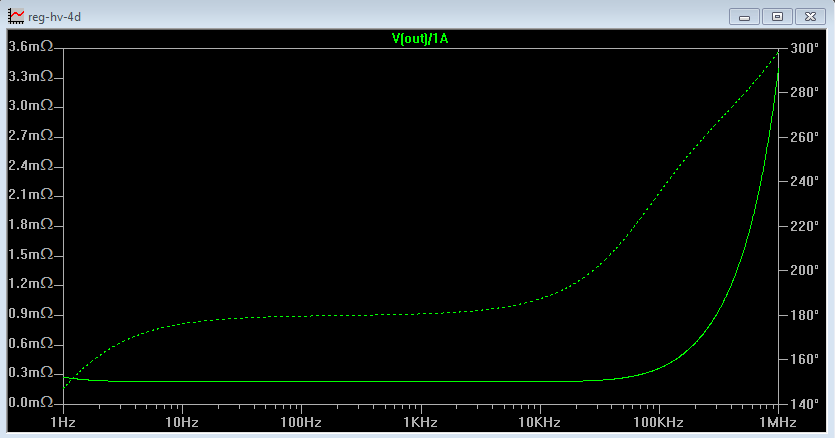The width and height of the screenshot is (835, 438).
Task: Maximize the reg-hv-4d plot window
Action: coord(777,17)
